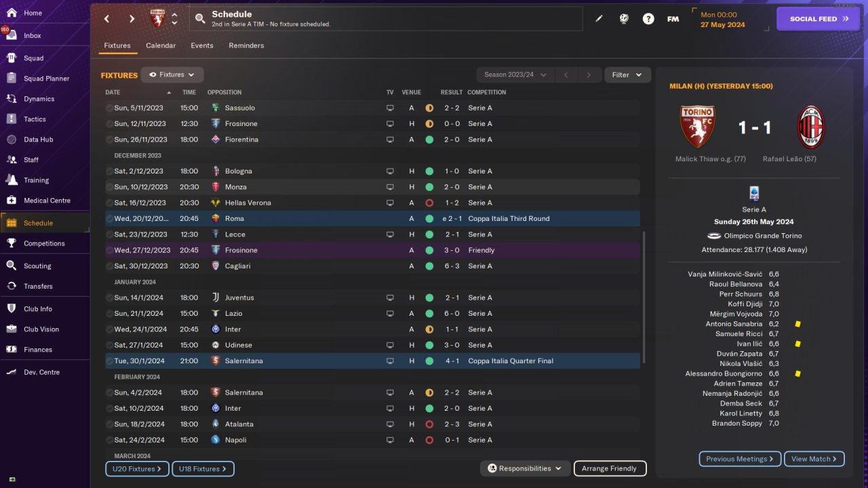Open the Dev. Centre icon

[12, 372]
